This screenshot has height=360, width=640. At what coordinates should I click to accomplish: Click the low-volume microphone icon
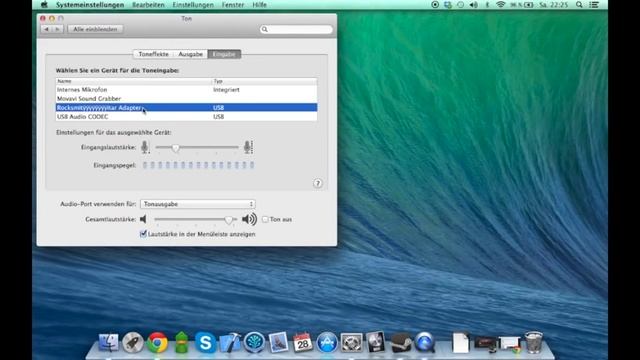tap(145, 147)
